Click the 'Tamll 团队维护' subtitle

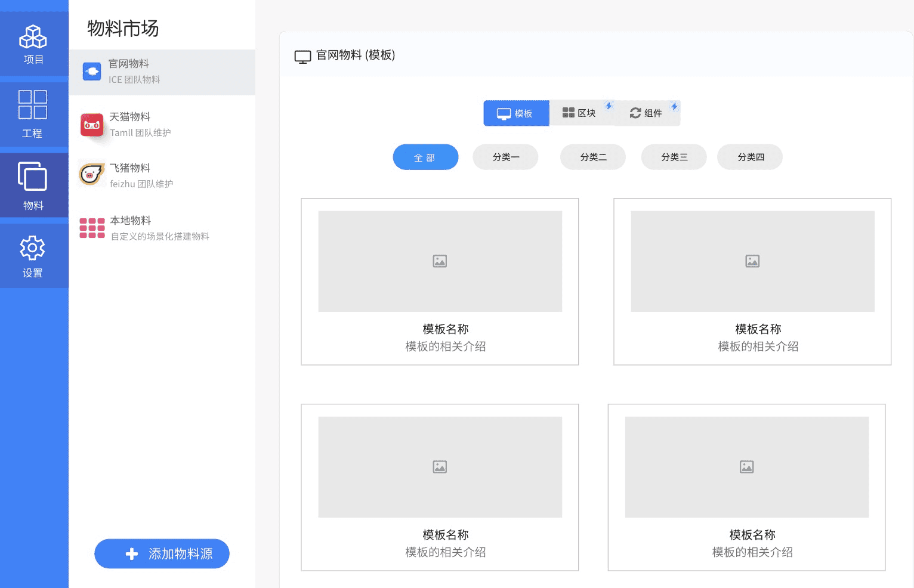(140, 133)
